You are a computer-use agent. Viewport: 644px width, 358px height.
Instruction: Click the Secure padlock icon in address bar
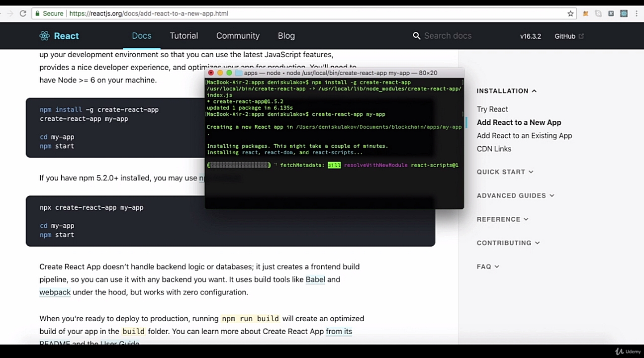point(37,13)
